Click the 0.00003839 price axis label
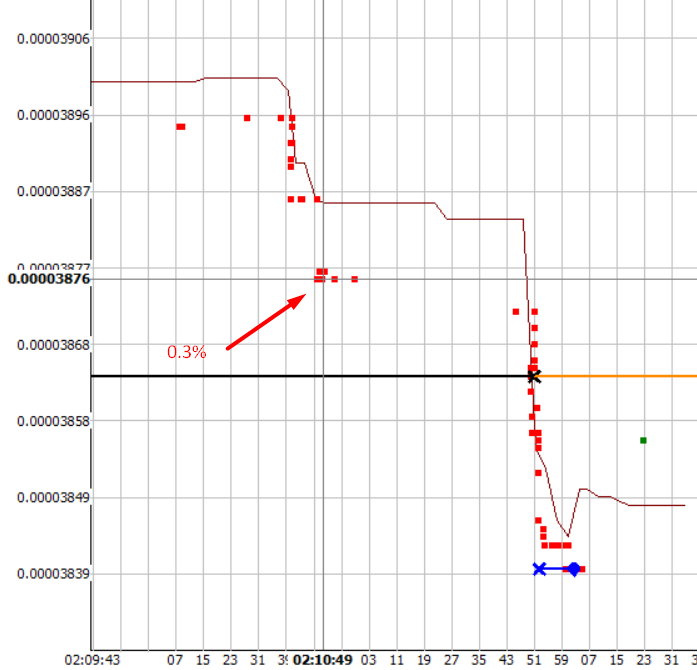 click(53, 574)
